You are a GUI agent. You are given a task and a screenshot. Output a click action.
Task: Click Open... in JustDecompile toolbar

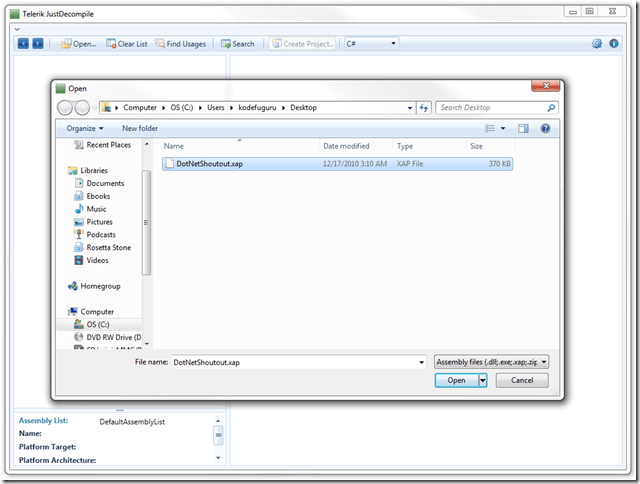point(79,44)
